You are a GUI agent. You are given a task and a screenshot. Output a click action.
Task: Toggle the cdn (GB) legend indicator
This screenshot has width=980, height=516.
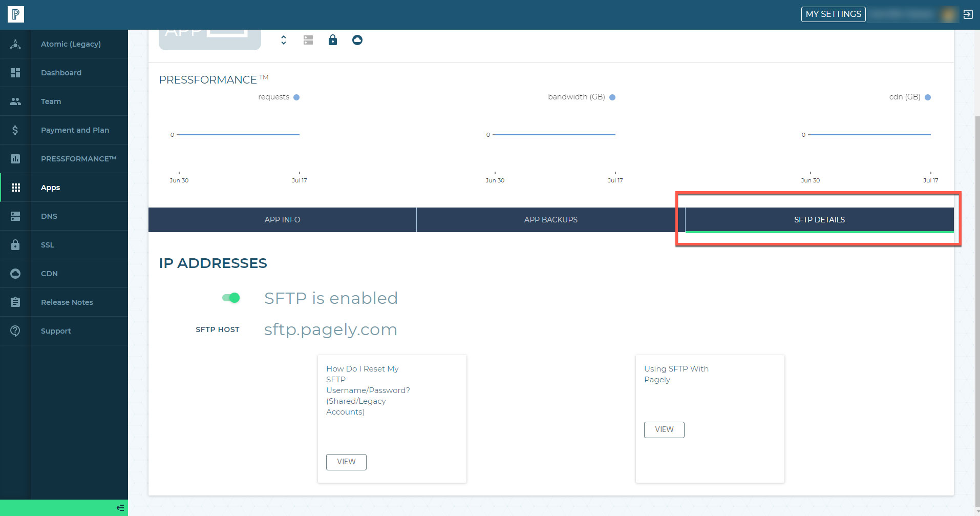[928, 97]
